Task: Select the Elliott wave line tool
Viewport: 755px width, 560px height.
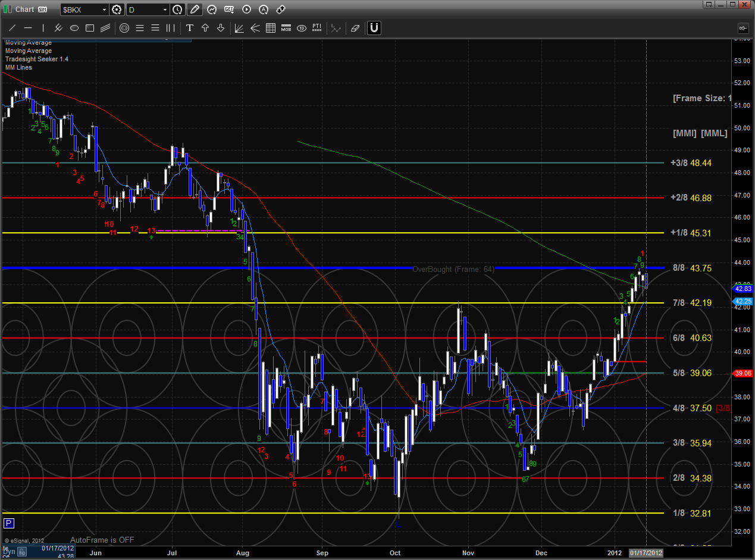Action: 336,28
